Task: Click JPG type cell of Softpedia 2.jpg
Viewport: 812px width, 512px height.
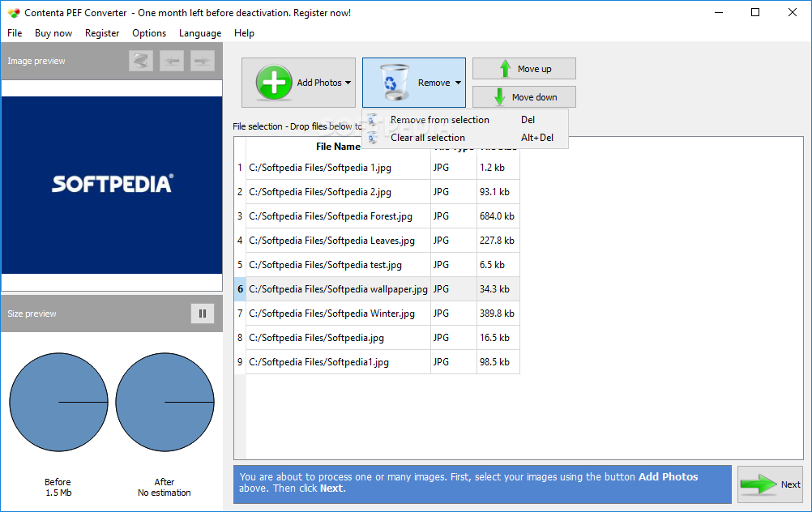Action: pyautogui.click(x=453, y=192)
